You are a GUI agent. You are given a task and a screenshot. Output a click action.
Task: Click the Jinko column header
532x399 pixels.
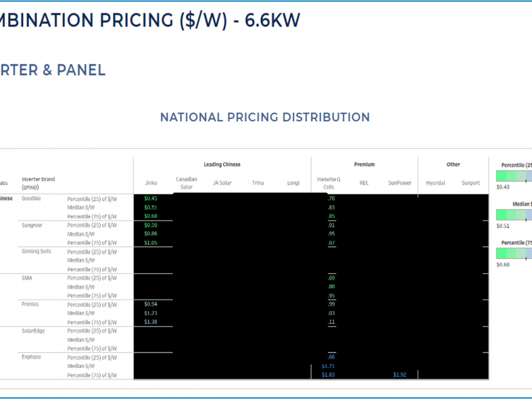tap(151, 183)
